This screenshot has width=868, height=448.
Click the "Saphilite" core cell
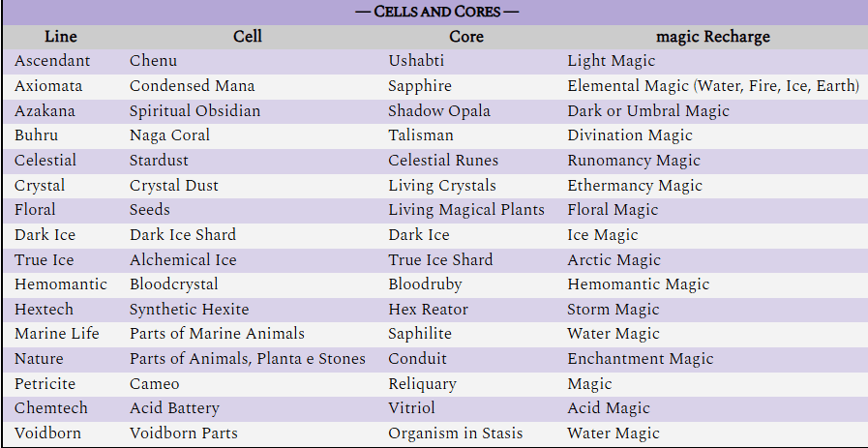pyautogui.click(x=420, y=334)
